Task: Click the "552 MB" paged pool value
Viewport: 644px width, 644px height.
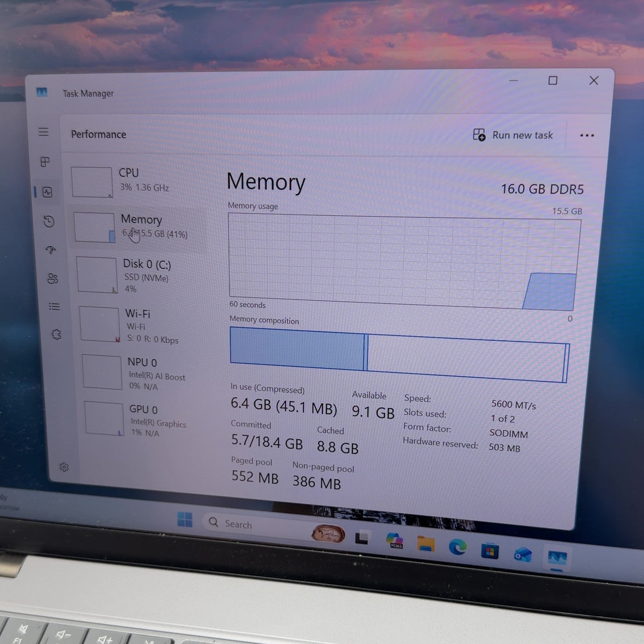Action: tap(255, 477)
